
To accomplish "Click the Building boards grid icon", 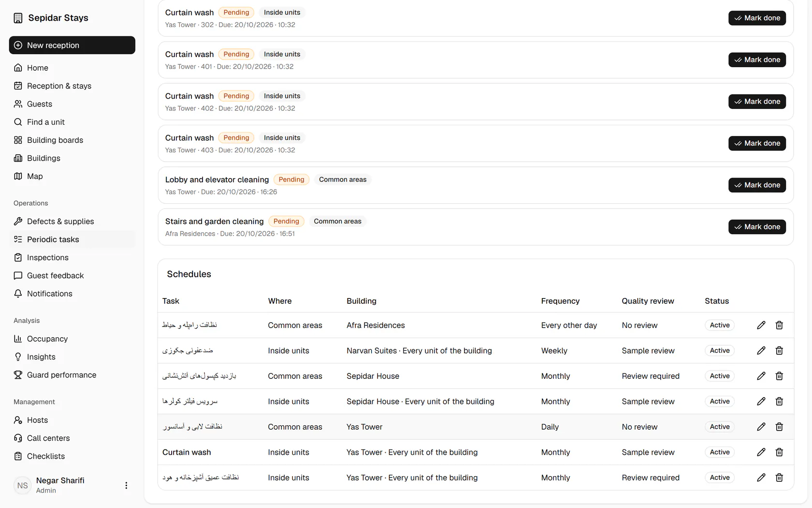I will click(18, 140).
